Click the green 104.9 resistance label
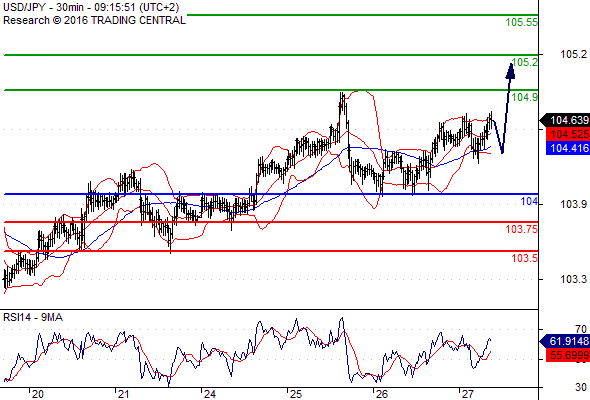The height and width of the screenshot is (400, 590). click(x=525, y=97)
